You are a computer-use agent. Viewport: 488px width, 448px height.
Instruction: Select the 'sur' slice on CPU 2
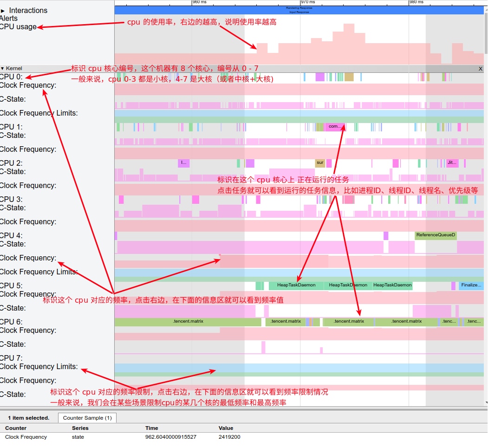320,163
